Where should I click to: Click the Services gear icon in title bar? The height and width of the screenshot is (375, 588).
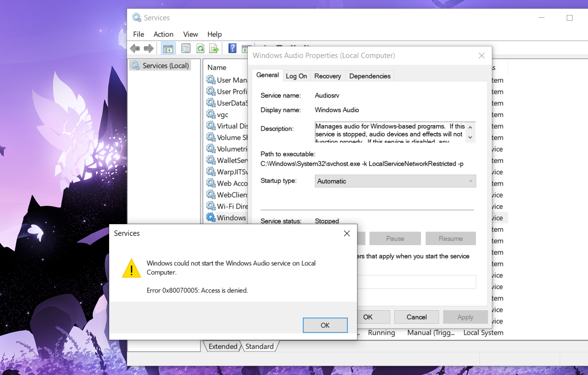[x=137, y=17]
